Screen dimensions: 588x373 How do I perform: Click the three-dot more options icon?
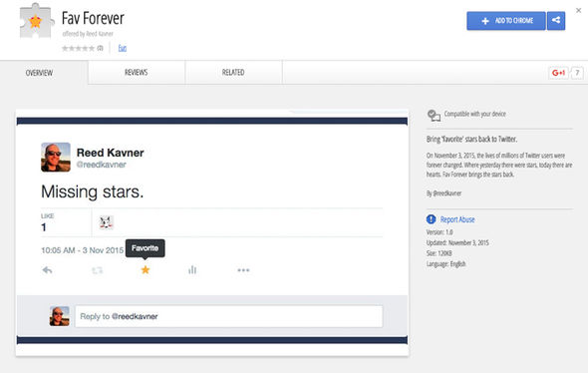[243, 270]
